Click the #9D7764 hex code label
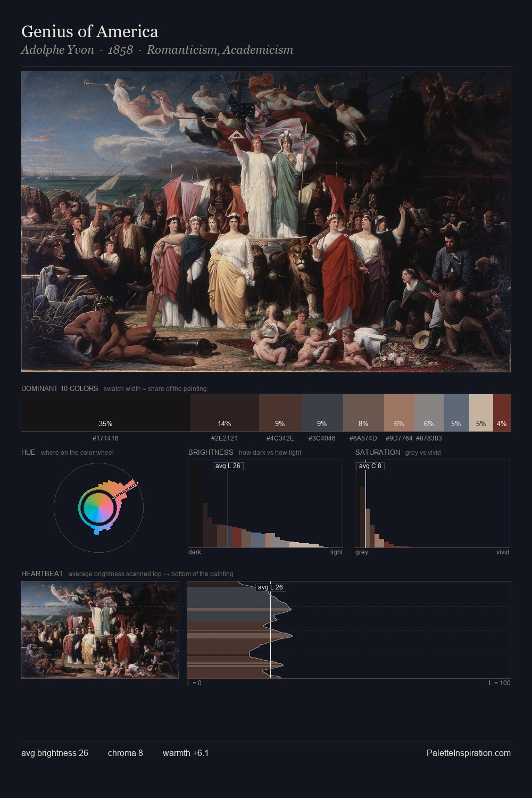 click(399, 438)
